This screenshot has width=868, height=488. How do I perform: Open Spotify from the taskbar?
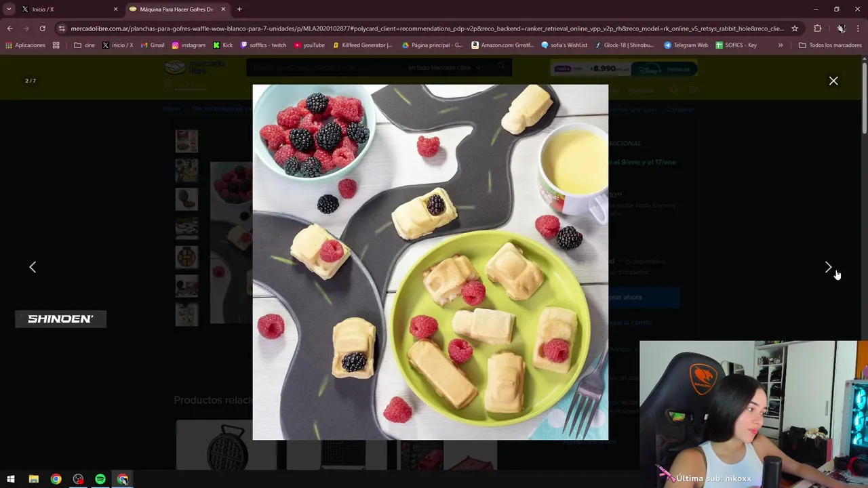click(100, 479)
